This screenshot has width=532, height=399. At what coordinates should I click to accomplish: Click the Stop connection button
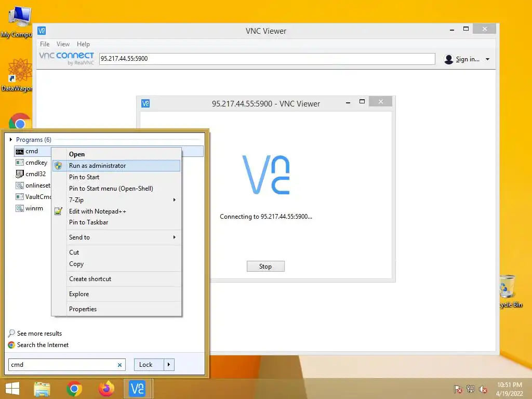(x=265, y=267)
